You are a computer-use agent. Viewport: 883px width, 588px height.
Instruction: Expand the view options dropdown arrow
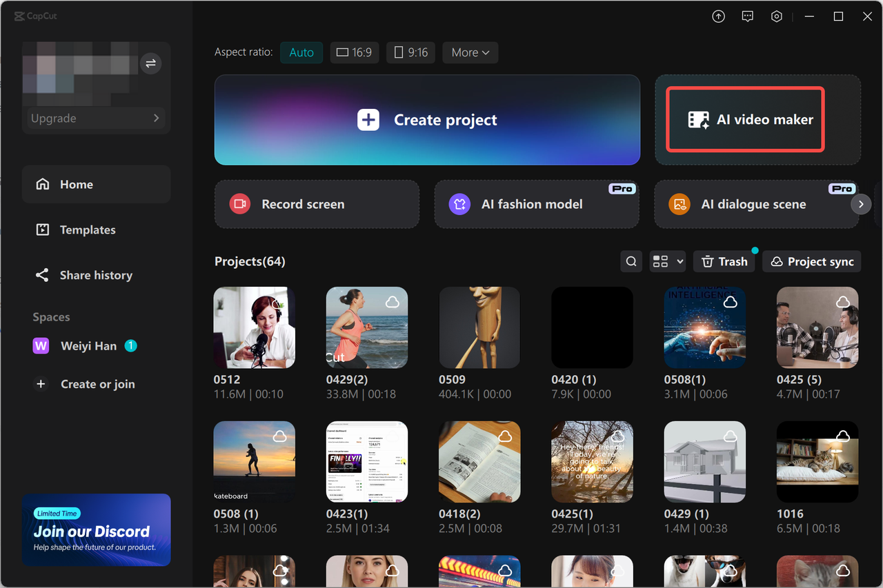(x=680, y=261)
